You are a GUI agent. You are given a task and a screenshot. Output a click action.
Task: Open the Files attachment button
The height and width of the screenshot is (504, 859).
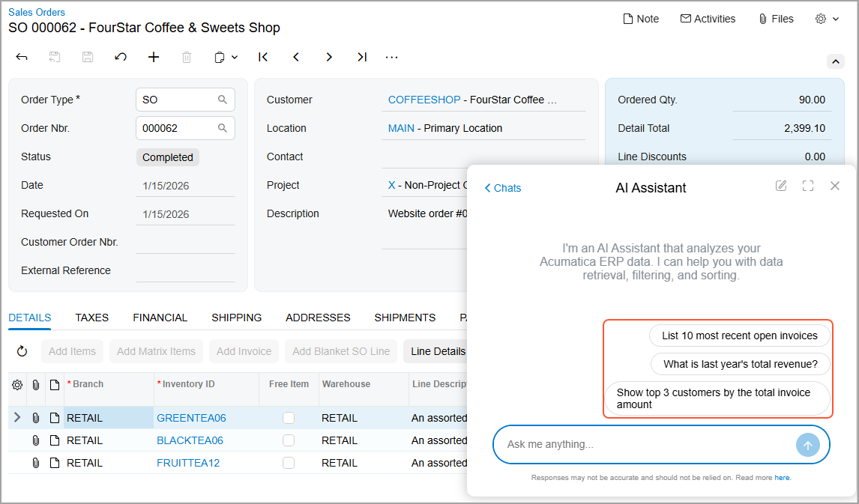[776, 19]
